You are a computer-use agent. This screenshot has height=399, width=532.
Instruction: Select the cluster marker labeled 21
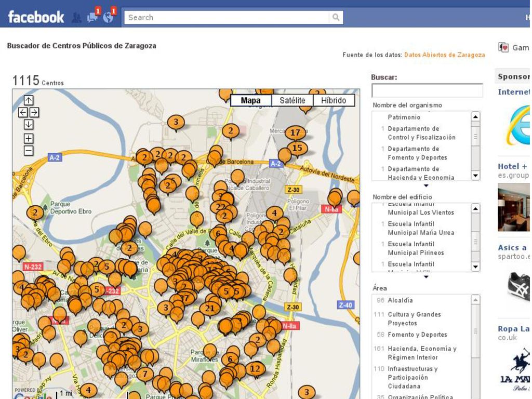tap(209, 309)
